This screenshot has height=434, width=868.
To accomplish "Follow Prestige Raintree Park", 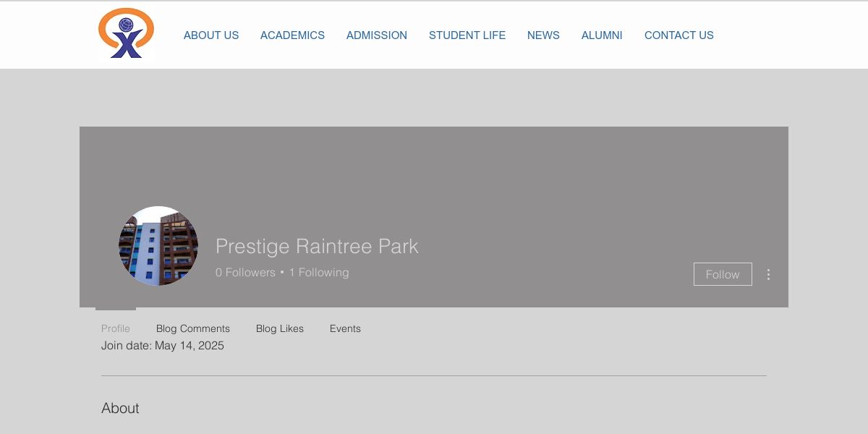I will 723,274.
